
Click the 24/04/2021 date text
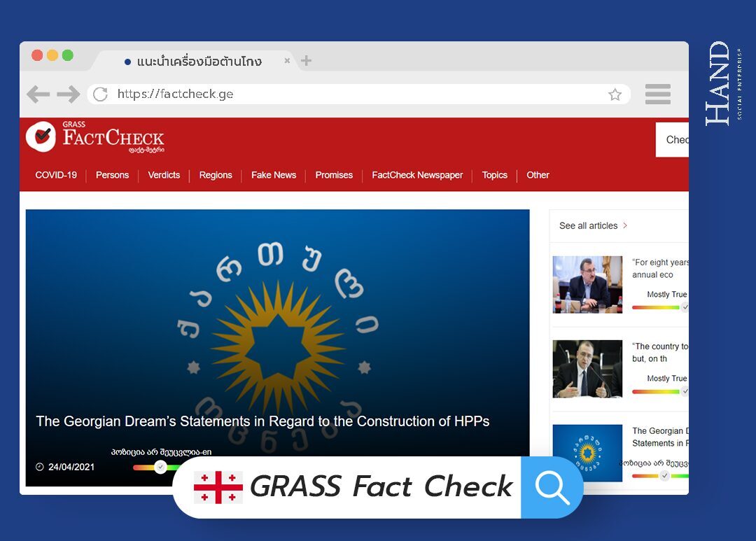tap(71, 467)
